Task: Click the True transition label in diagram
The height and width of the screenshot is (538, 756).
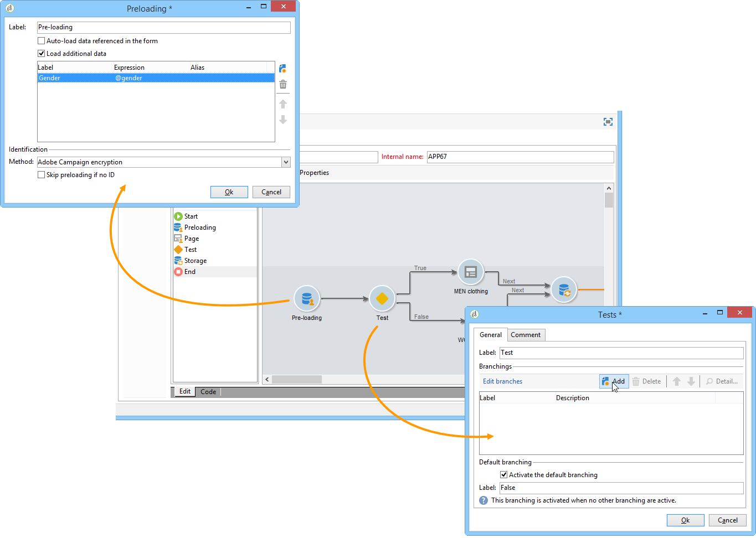Action: coord(420,268)
